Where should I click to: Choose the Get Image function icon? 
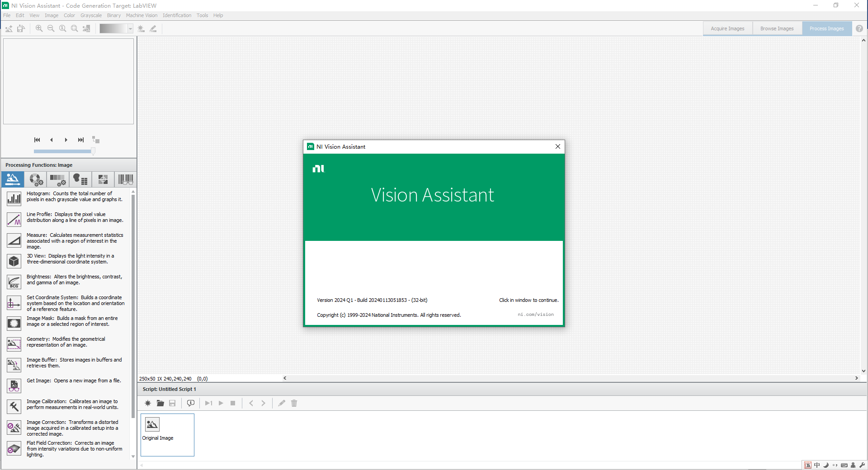[14, 385]
